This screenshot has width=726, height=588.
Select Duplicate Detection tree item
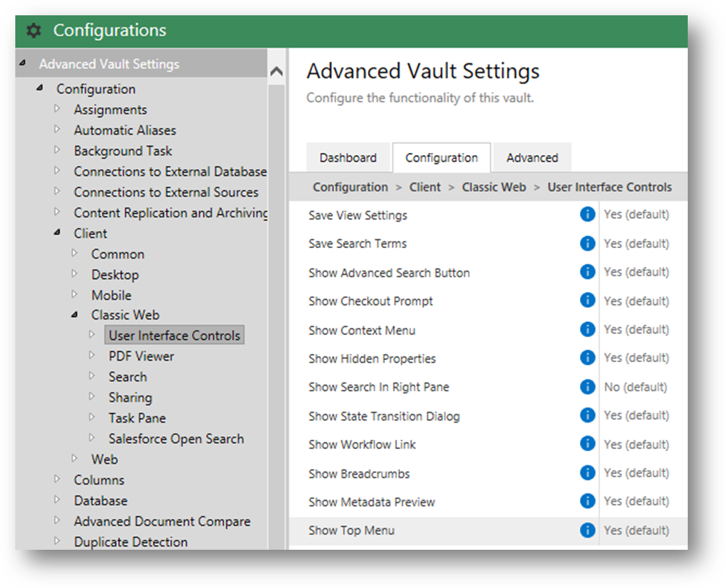(x=131, y=541)
